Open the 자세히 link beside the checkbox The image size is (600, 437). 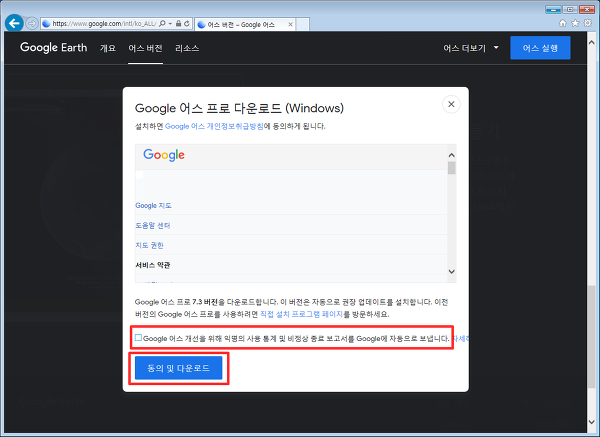[460, 339]
